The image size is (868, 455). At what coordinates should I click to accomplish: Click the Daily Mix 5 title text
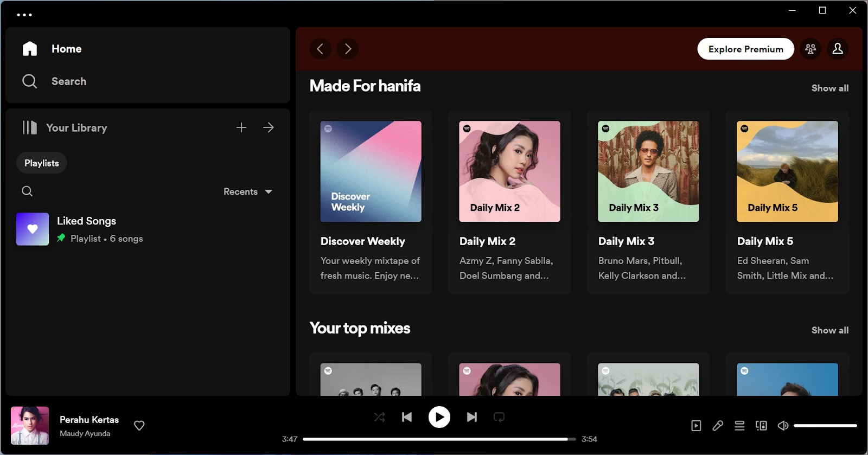(x=765, y=241)
